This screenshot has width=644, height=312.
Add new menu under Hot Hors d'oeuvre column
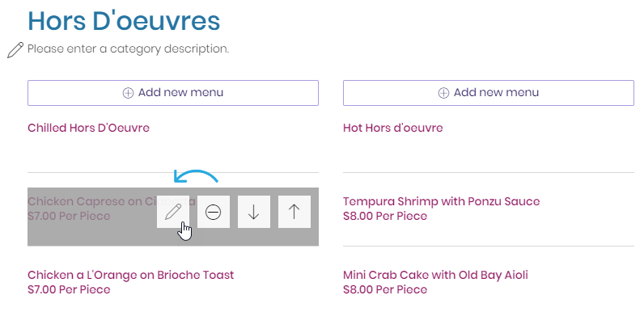pyautogui.click(x=489, y=93)
